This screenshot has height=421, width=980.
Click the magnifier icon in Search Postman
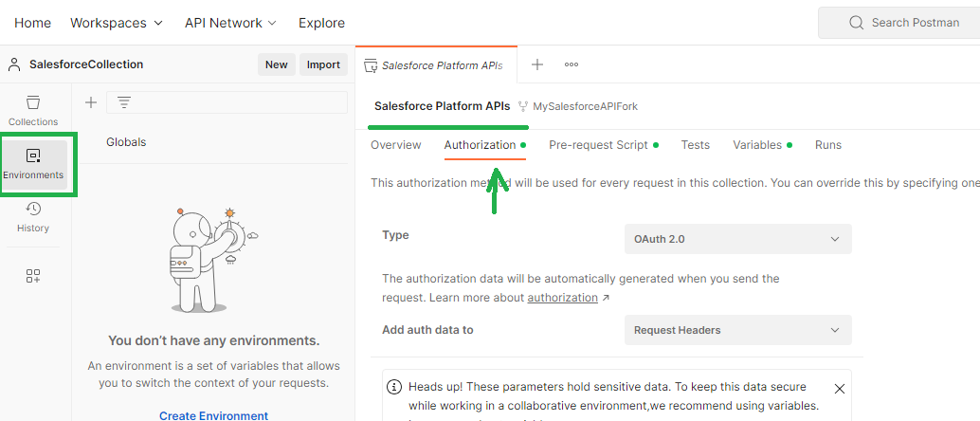[x=856, y=23]
